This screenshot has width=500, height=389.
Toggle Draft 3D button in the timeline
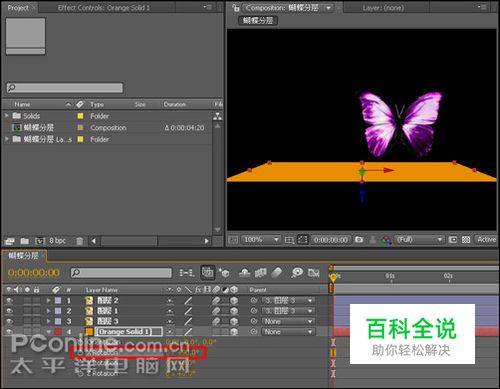coord(224,273)
